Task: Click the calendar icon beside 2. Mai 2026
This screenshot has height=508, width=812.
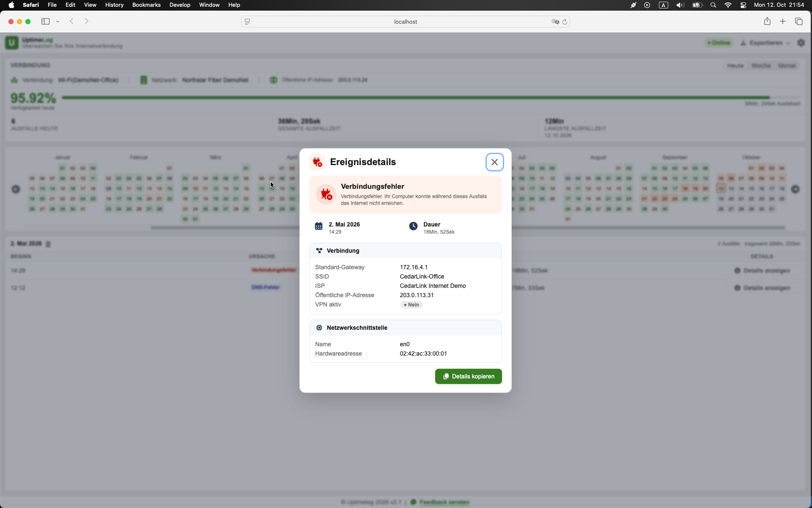Action: (318, 226)
